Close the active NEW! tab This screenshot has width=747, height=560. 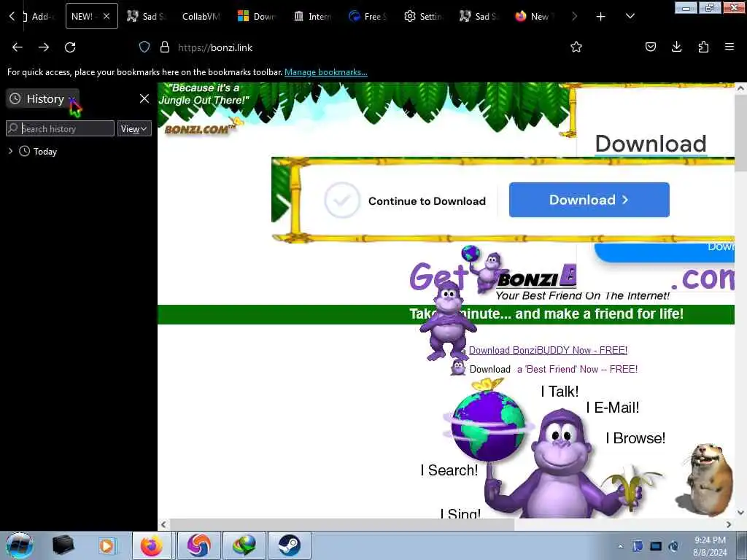107,16
